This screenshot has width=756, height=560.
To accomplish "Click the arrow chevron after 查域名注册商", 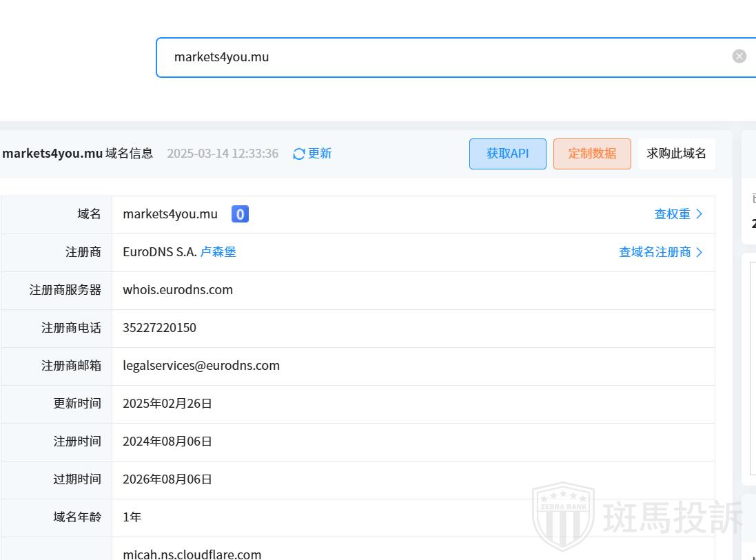I will coord(699,252).
